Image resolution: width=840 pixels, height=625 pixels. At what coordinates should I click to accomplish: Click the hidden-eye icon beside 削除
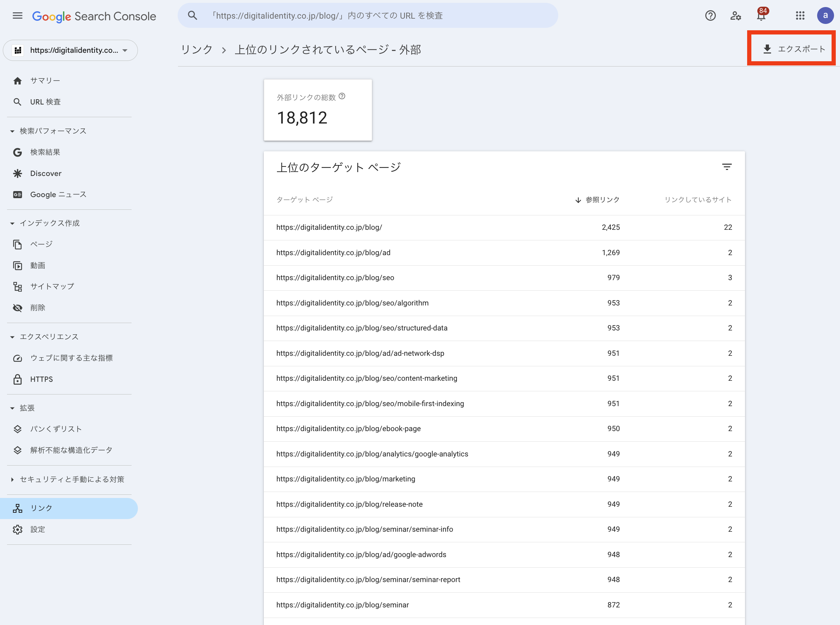point(17,308)
